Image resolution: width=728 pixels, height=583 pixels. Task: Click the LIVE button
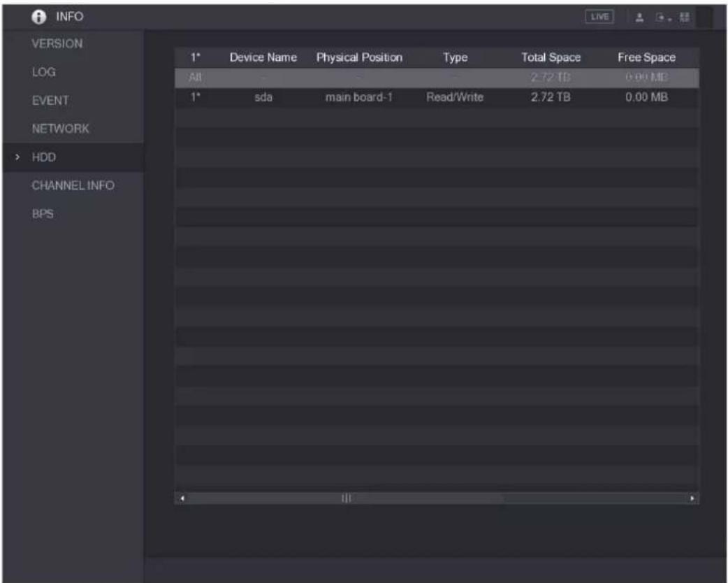pyautogui.click(x=599, y=17)
